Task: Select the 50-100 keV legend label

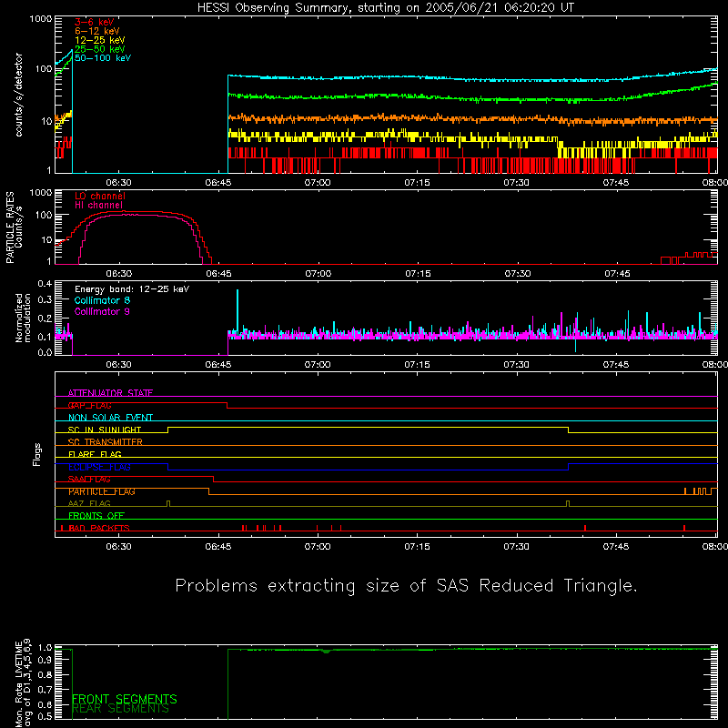Action: pyautogui.click(x=103, y=58)
